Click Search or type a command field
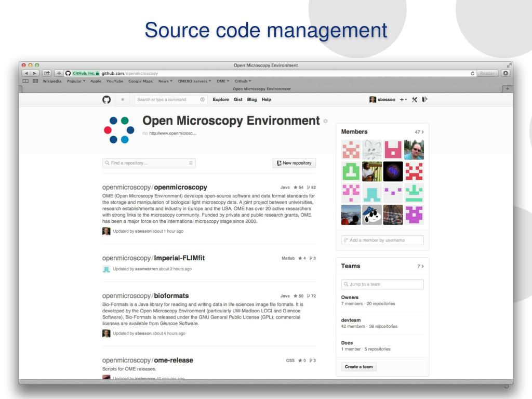This screenshot has width=532, height=399. (x=170, y=99)
